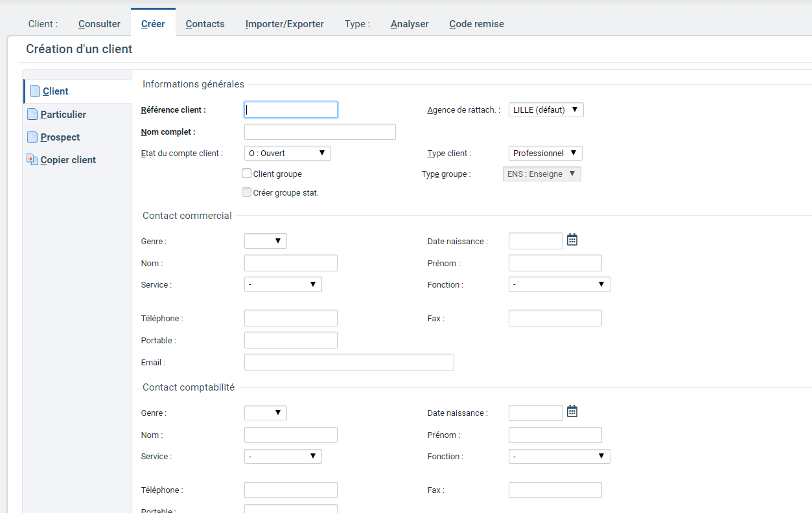Screen dimensions: 812x513
Task: Click the Copier client copy icon
Action: click(32, 159)
